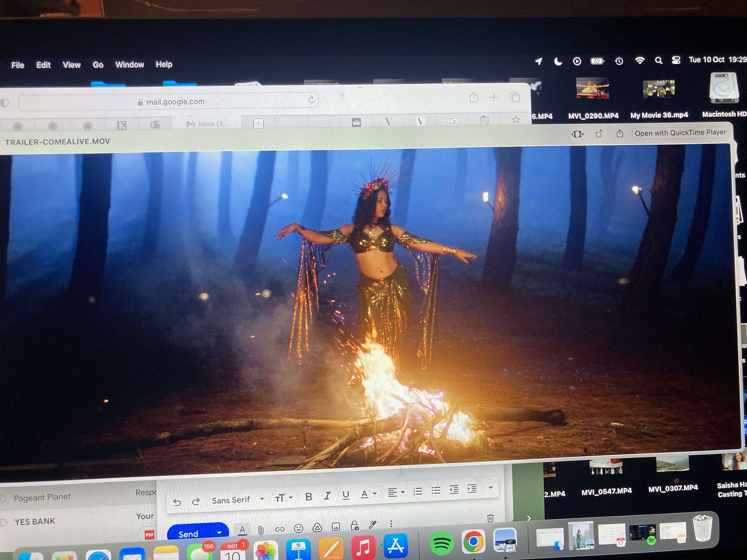Open the View menu

(72, 65)
